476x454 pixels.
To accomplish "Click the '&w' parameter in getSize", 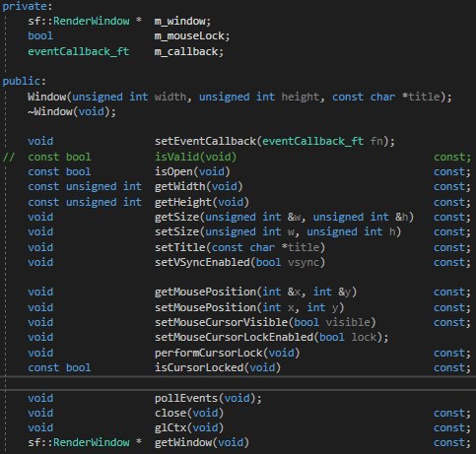I will (x=294, y=217).
